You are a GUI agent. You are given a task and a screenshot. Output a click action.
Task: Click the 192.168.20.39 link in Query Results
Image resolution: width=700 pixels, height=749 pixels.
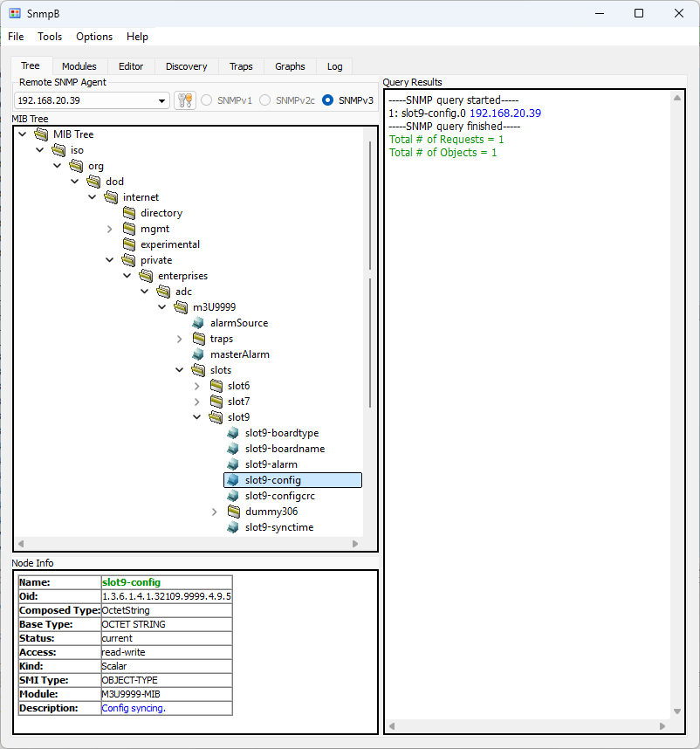click(x=505, y=113)
